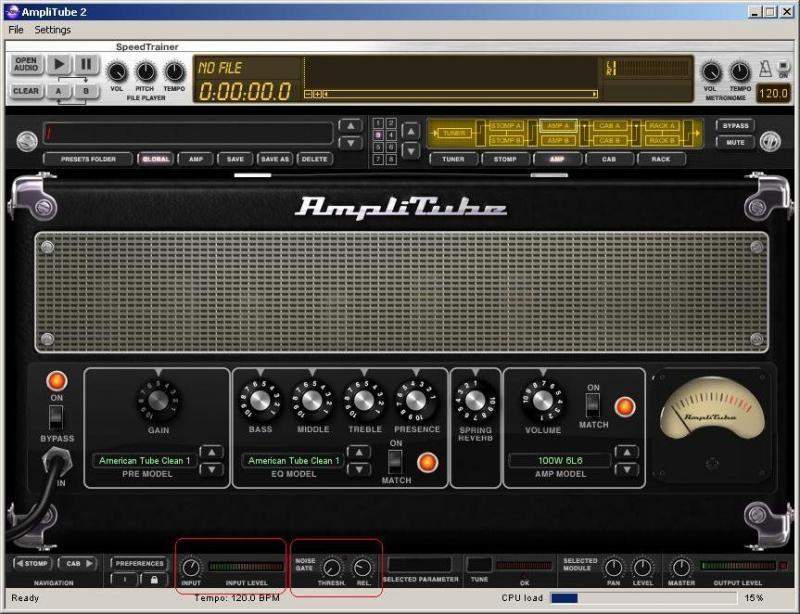Click the Input level knob
This screenshot has height=614, width=800.
[191, 567]
